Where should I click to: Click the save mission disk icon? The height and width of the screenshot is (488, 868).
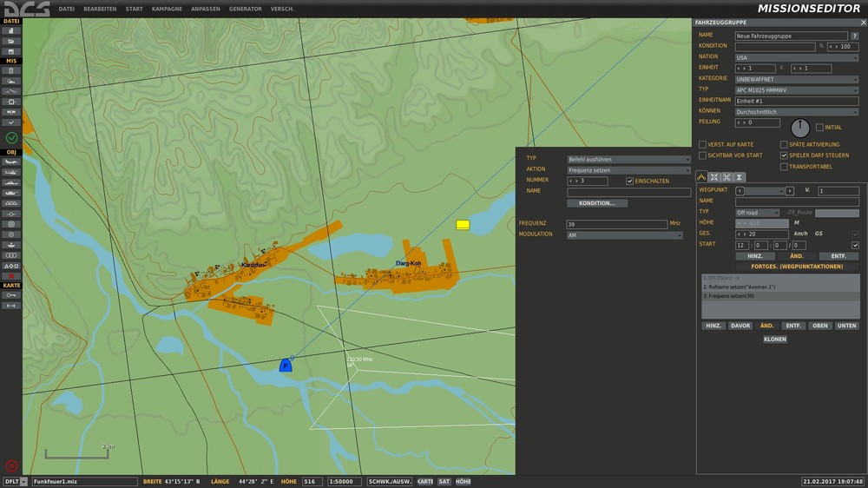coord(11,51)
